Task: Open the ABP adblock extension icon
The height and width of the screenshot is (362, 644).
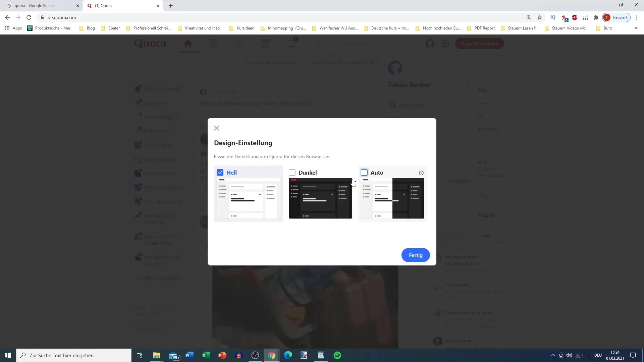Action: tap(575, 17)
